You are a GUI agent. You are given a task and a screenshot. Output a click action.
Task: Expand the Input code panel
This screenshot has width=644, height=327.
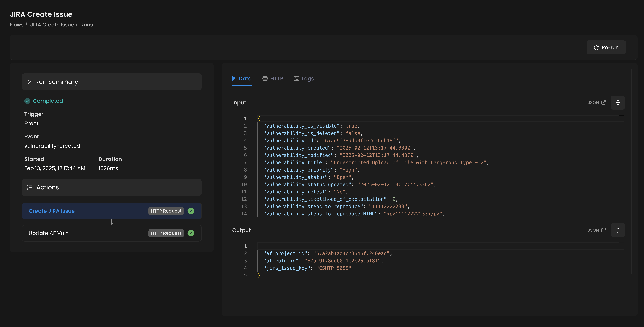618,103
